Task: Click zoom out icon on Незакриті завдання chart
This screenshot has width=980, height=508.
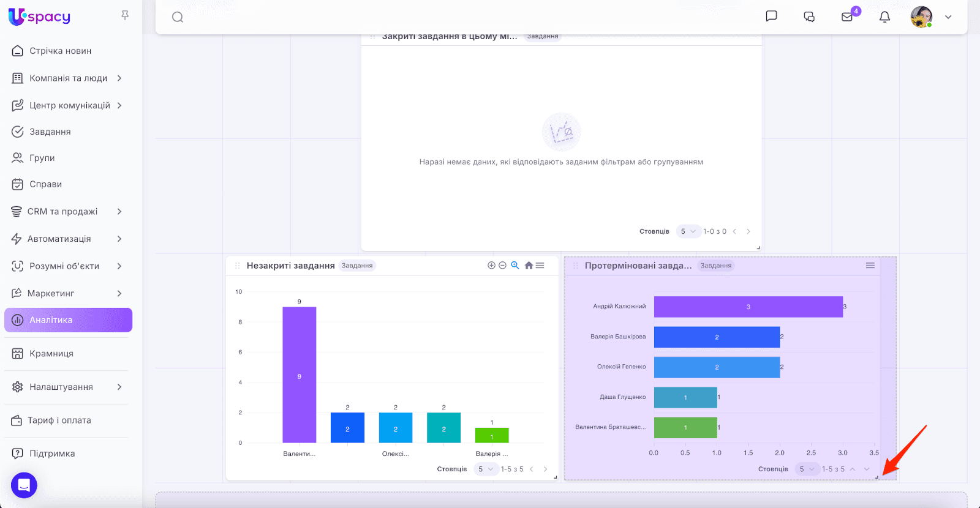Action: [x=502, y=266]
